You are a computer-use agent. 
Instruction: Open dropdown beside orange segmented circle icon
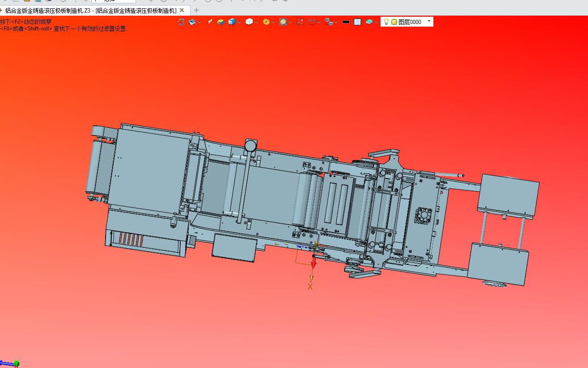(x=273, y=22)
